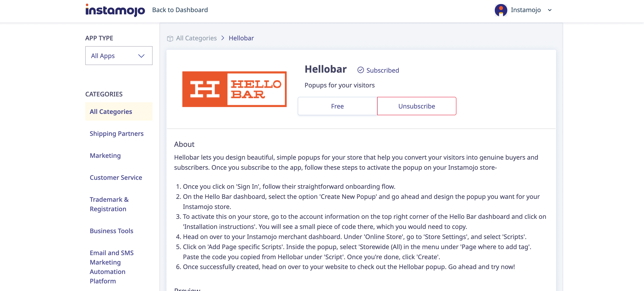Click the user profile avatar icon
The width and height of the screenshot is (644, 291).
(x=501, y=10)
